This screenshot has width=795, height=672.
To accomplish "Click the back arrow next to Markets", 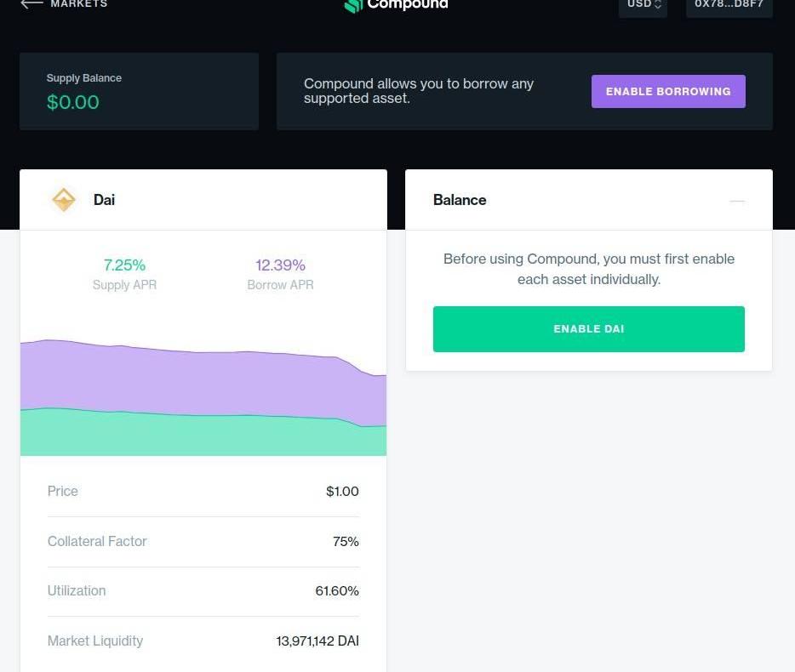I will pyautogui.click(x=31, y=3).
